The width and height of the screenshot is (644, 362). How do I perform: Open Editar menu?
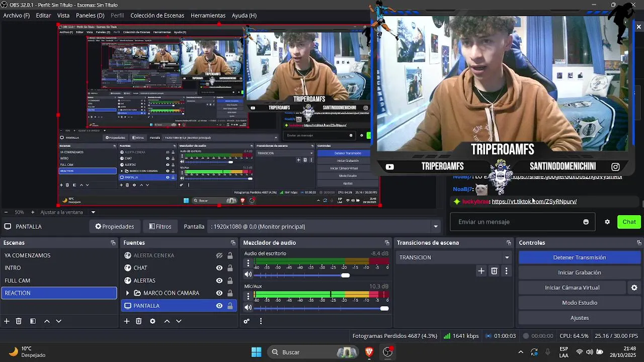43,16
